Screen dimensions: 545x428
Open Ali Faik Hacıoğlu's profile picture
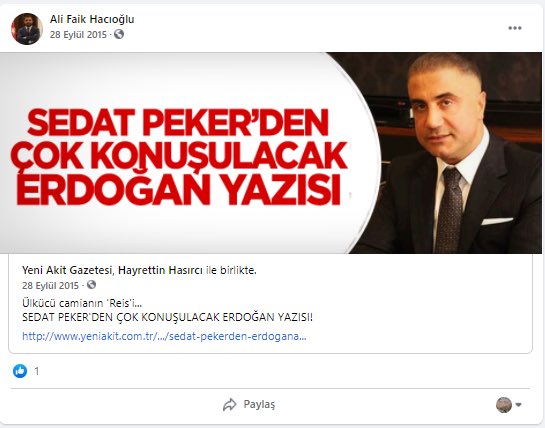point(27,29)
